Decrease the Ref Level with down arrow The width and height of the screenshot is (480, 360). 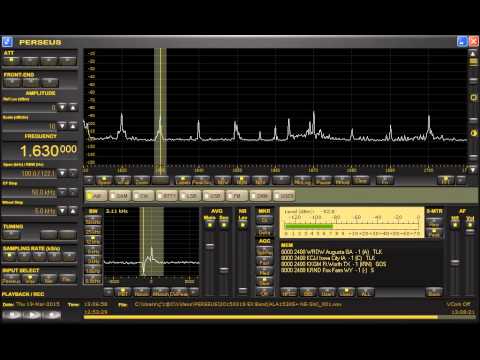point(62,107)
